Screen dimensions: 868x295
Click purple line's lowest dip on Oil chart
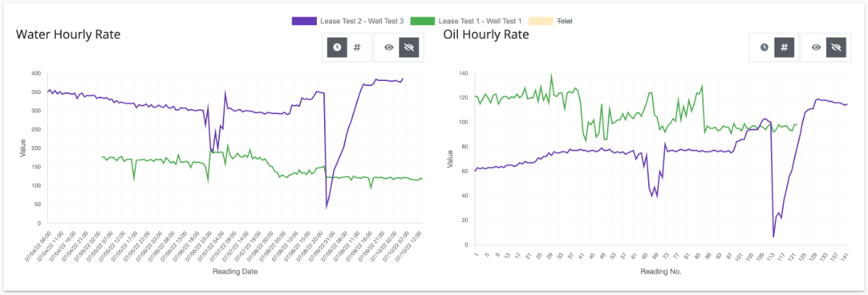[x=773, y=236]
